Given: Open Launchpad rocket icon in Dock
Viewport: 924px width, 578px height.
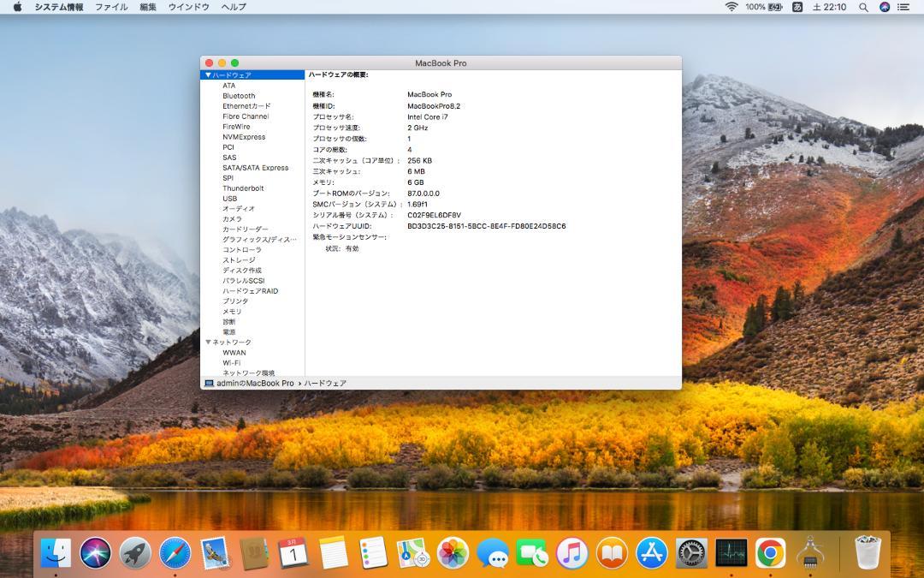Looking at the screenshot, I should pos(135,554).
